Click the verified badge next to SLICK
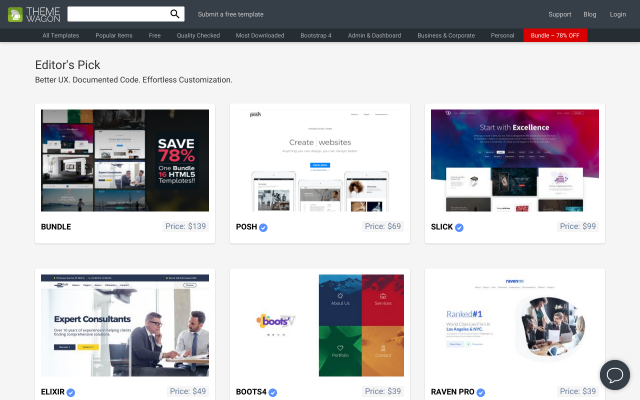The width and height of the screenshot is (640, 400). point(459,227)
